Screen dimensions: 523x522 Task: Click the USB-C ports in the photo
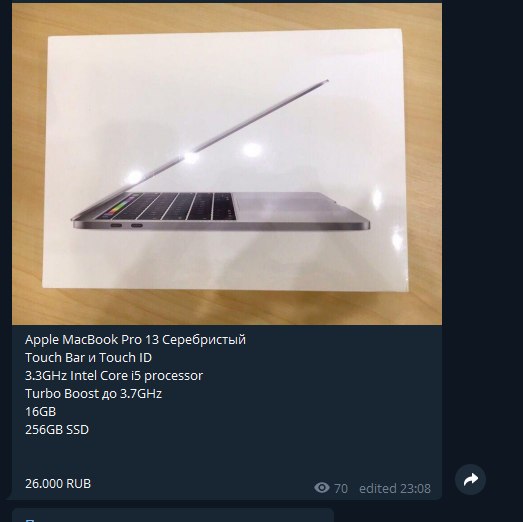tap(126, 225)
